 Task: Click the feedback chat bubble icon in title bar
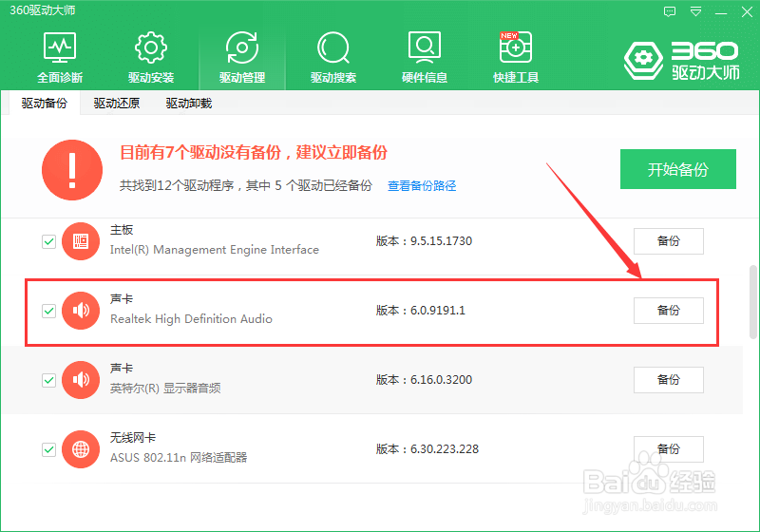(x=670, y=11)
